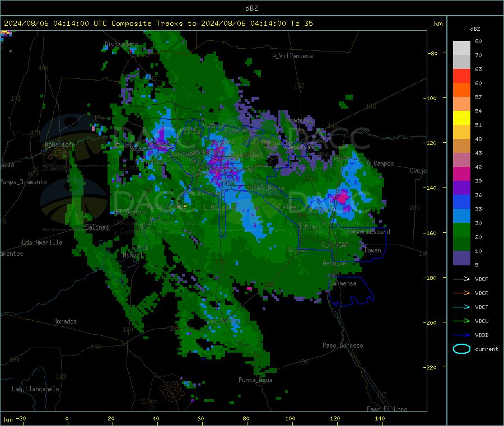Click the Agua_Toro map label

60,144
